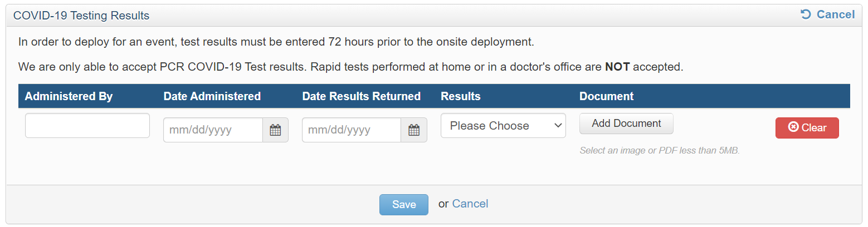Click the chevron arrow of Results select
The width and height of the screenshot is (868, 227).
click(x=558, y=126)
